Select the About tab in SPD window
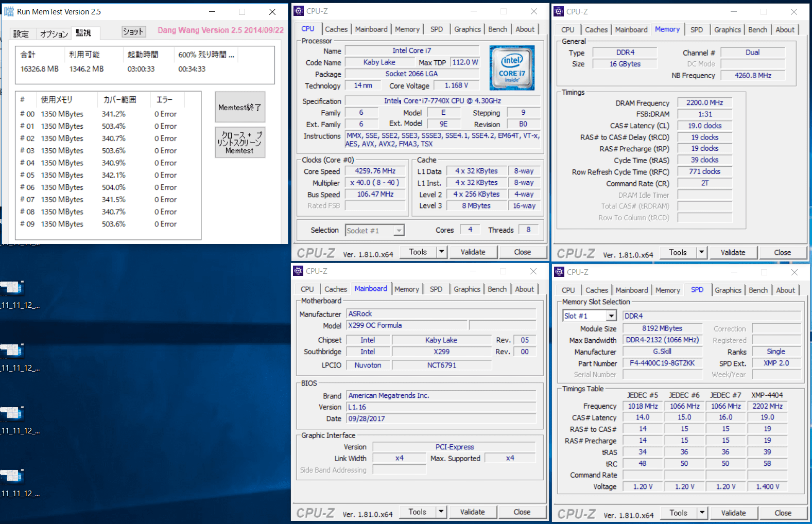 coord(785,290)
